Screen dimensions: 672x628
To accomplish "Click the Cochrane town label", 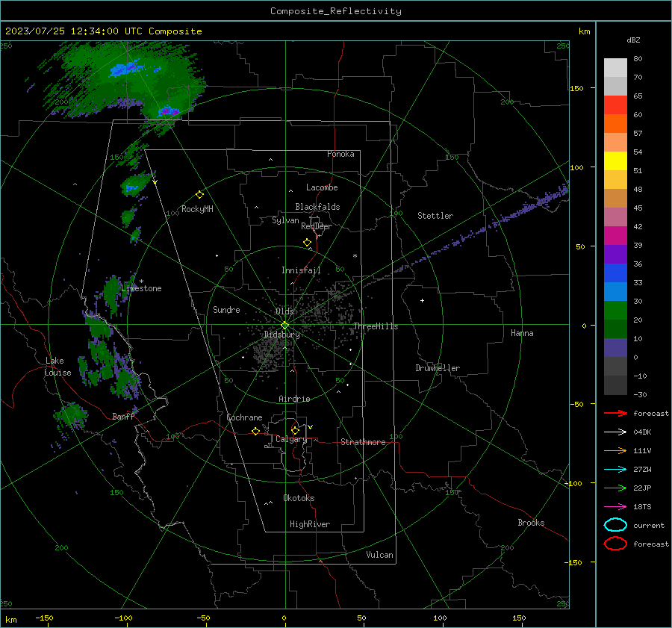I will point(244,417).
